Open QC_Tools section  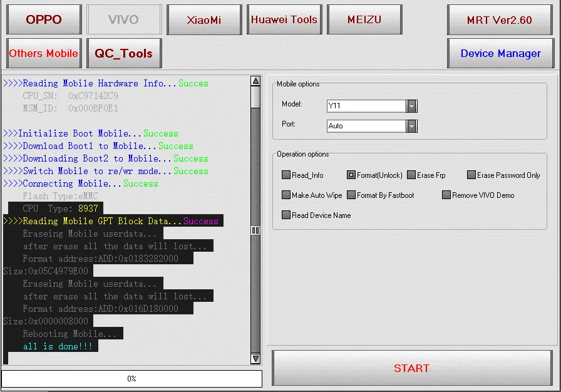(124, 53)
